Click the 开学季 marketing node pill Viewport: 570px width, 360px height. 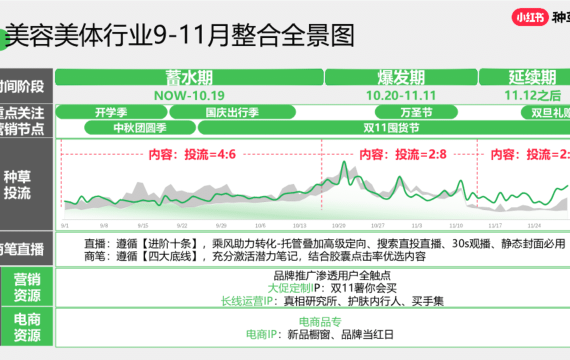(x=111, y=112)
